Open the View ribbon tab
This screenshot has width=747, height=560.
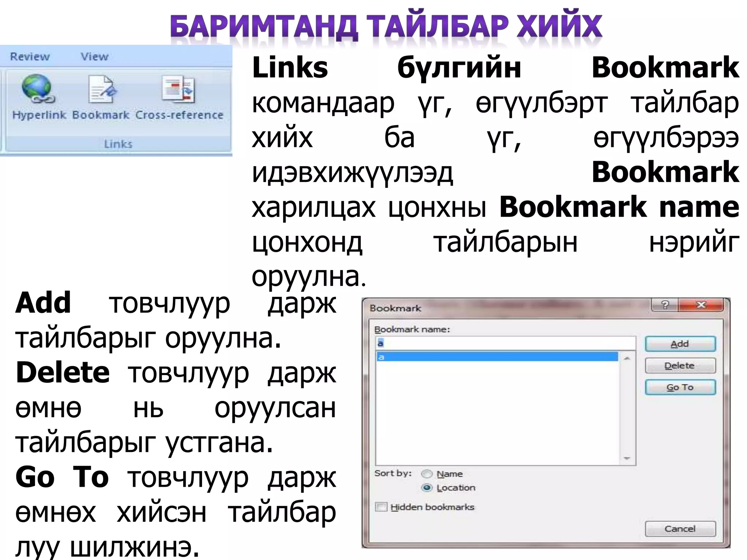tap(94, 57)
